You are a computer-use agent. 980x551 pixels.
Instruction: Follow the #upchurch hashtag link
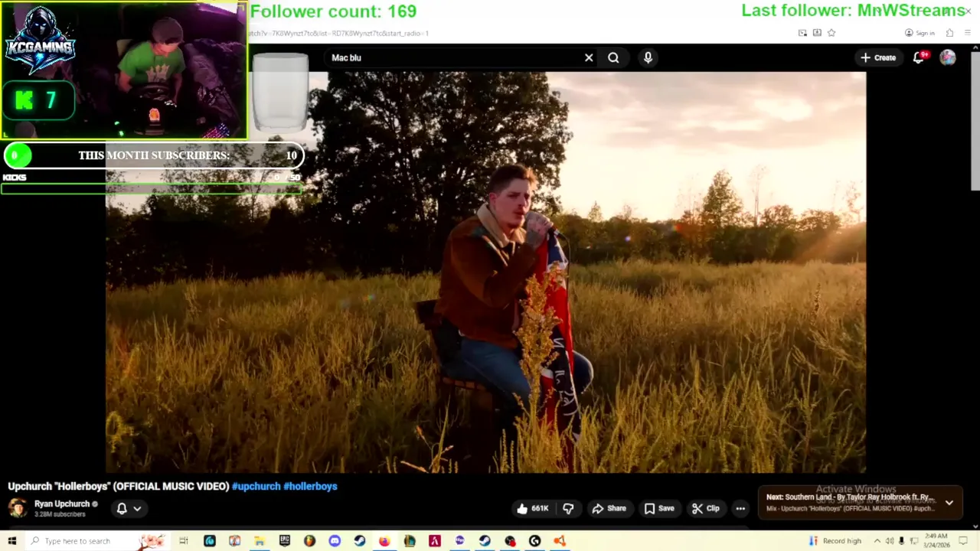coord(256,486)
